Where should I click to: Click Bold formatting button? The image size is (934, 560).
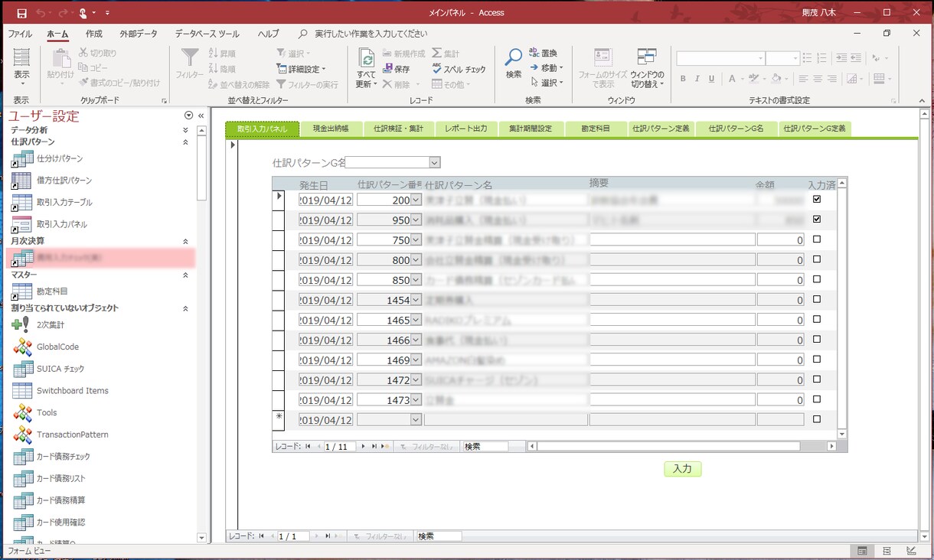coord(684,78)
